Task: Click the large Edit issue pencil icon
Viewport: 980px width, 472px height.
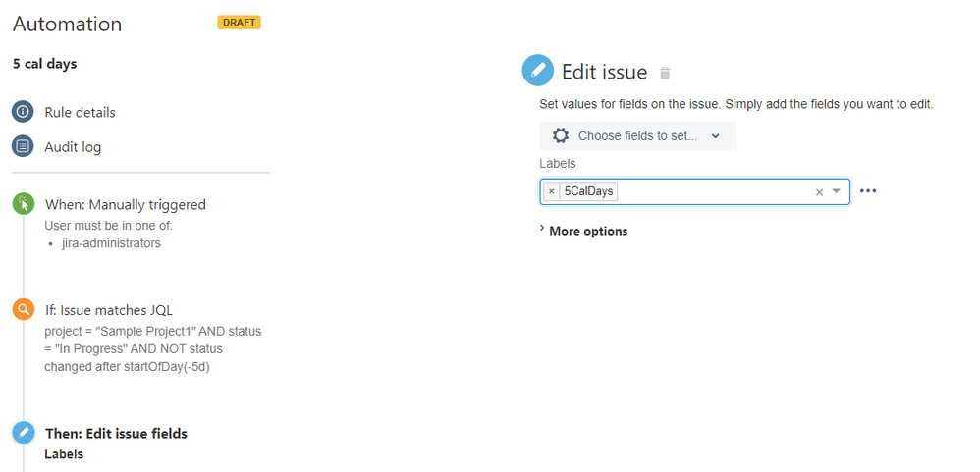Action: pos(537,70)
